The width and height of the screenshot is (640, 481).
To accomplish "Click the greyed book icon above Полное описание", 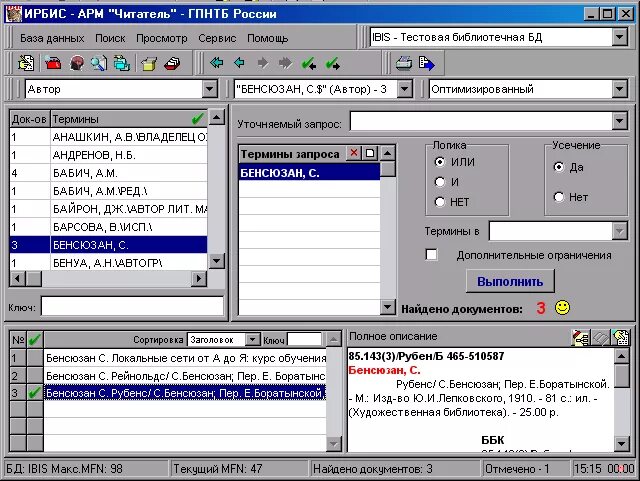I will coord(601,338).
